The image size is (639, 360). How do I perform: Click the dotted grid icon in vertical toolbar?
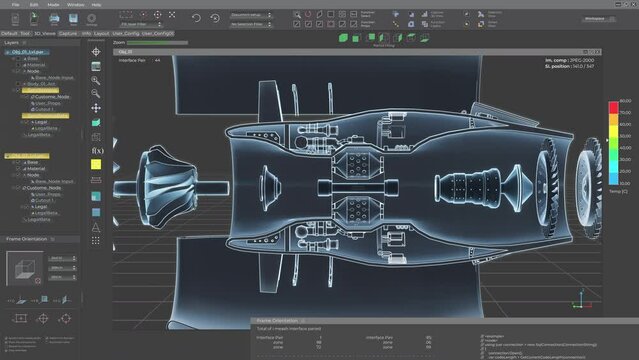point(96,241)
